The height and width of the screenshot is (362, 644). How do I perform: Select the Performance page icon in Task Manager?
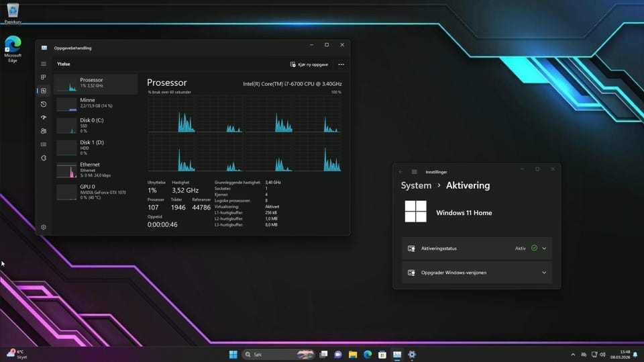tap(44, 91)
